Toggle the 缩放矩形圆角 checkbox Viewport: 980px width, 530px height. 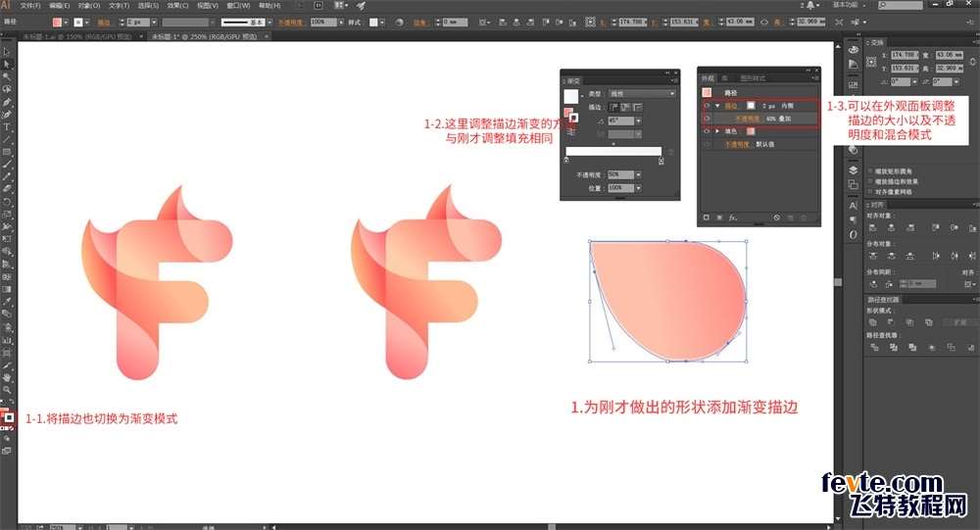click(870, 170)
